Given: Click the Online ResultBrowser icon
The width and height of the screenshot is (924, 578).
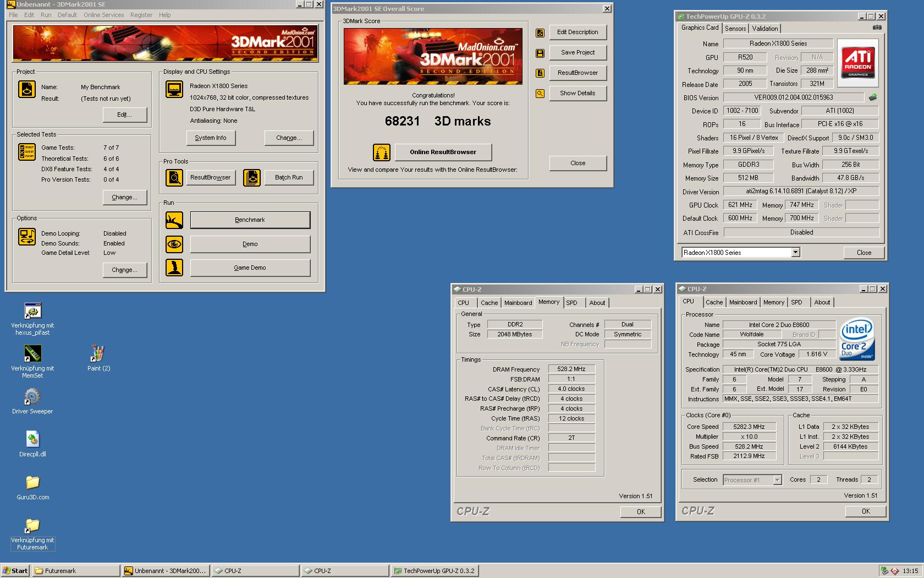Looking at the screenshot, I should pyautogui.click(x=382, y=152).
